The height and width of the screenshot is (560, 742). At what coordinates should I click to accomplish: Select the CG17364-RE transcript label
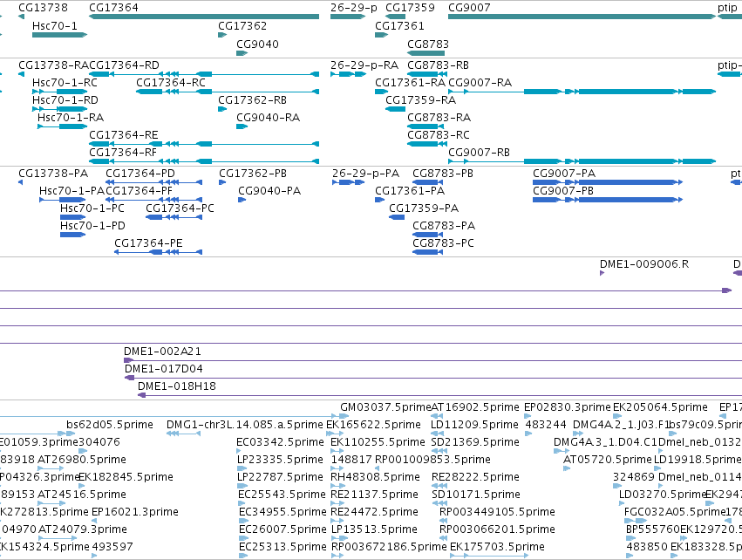point(124,135)
